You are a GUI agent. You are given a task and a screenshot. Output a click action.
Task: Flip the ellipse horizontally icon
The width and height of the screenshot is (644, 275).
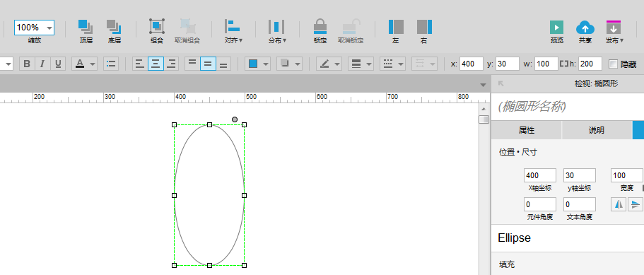tap(619, 204)
